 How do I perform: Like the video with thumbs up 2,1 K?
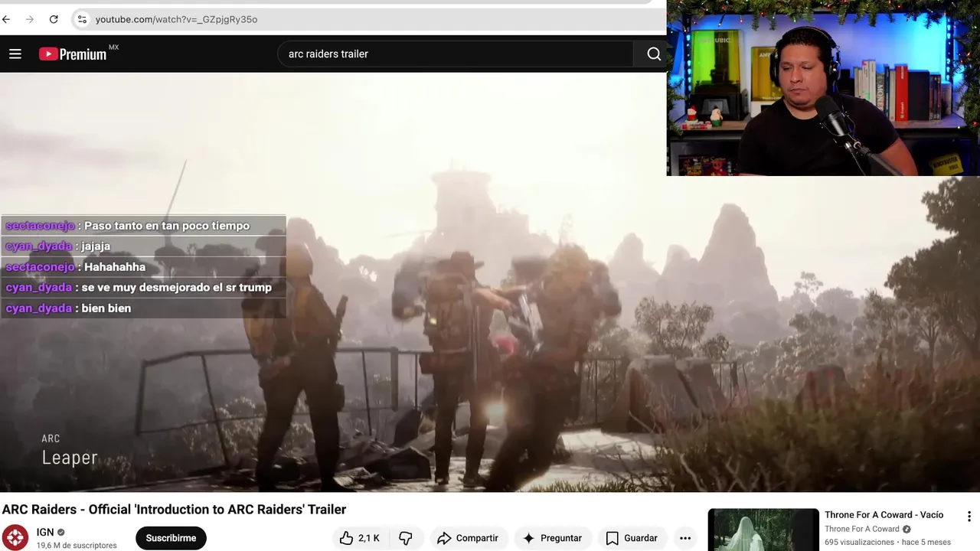click(360, 538)
